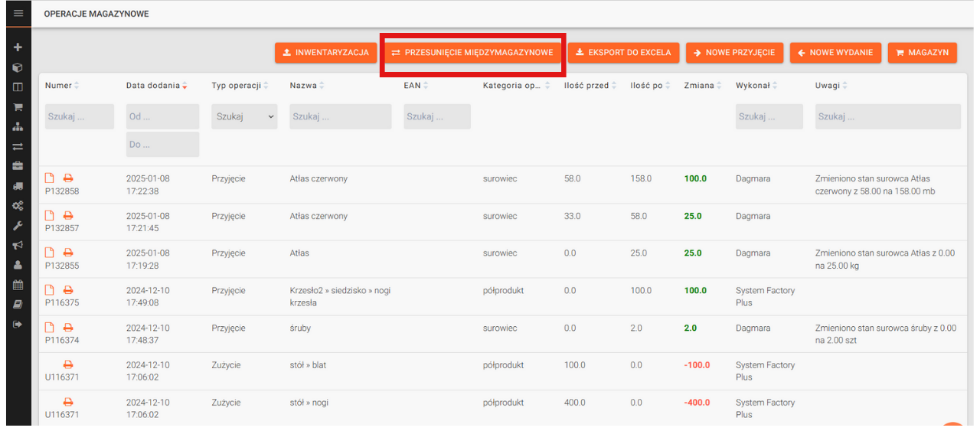Viewport: 980px width, 431px height.
Task: Click printer icon for operation P116374
Action: [68, 328]
